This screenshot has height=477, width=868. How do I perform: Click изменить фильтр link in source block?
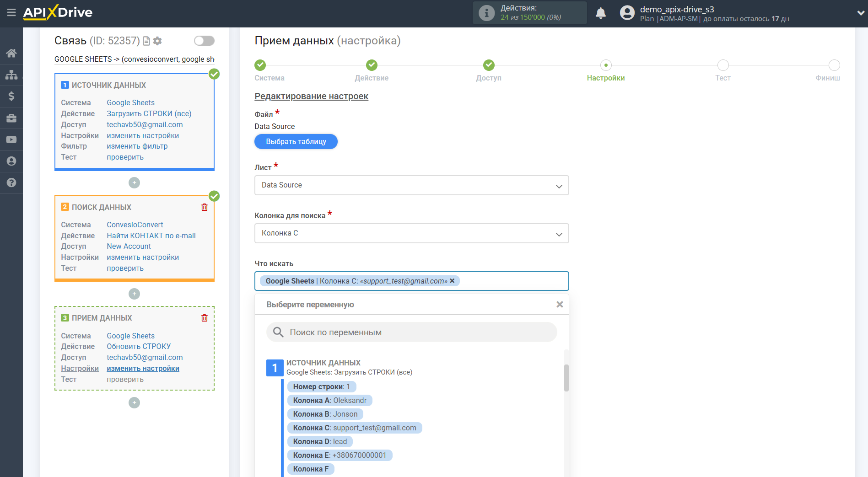[x=137, y=146]
